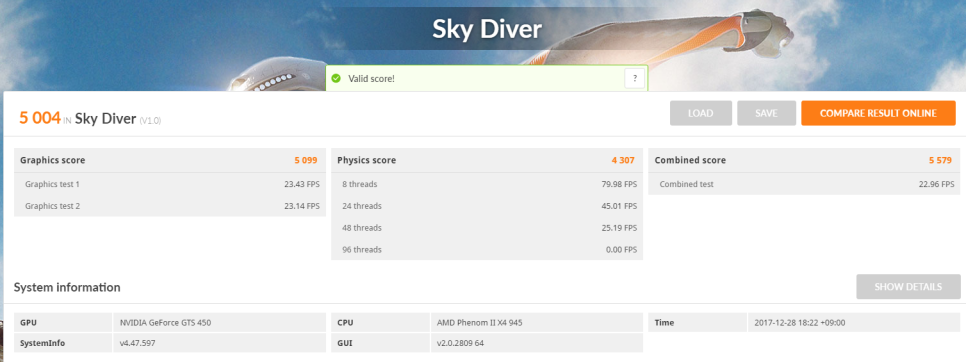966x362 pixels.
Task: Click the Physics score header
Action: coord(487,160)
